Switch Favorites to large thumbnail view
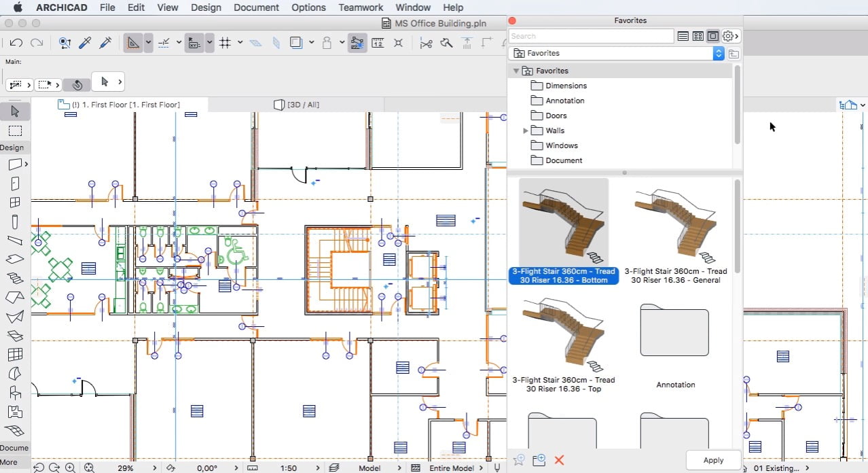Image resolution: width=868 pixels, height=473 pixels. [x=713, y=36]
